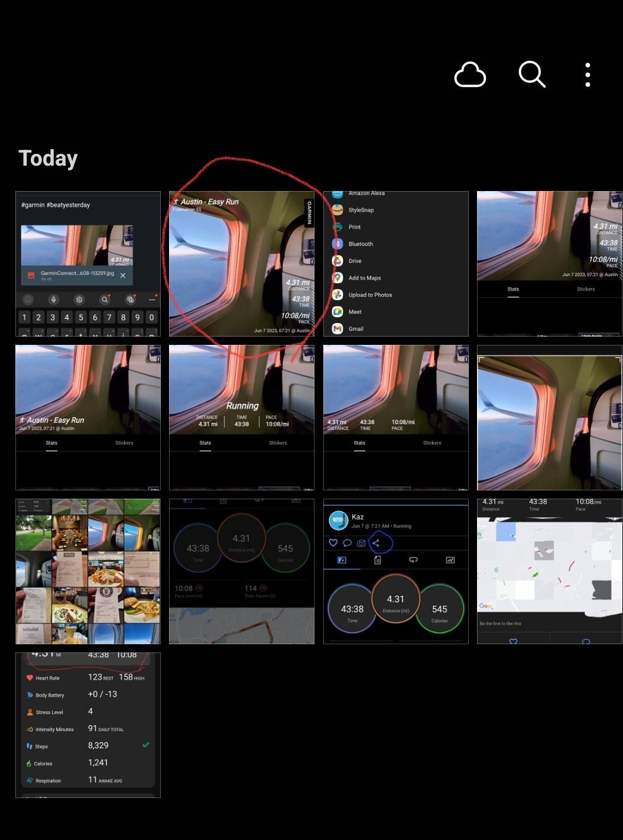Open the plain airplane window photo without text
Viewport: 623px width, 840px height.
[550, 418]
